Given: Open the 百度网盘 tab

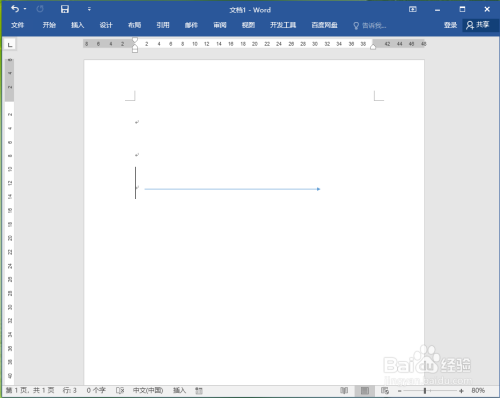Looking at the screenshot, I should click(324, 25).
